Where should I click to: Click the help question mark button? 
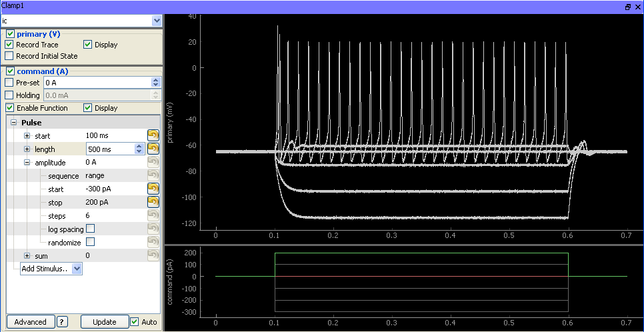pyautogui.click(x=62, y=322)
